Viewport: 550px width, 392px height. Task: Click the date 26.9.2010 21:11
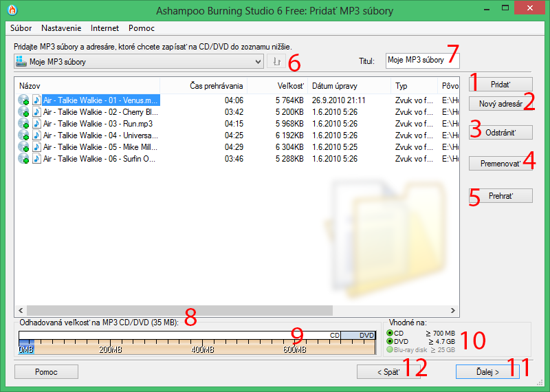click(339, 100)
